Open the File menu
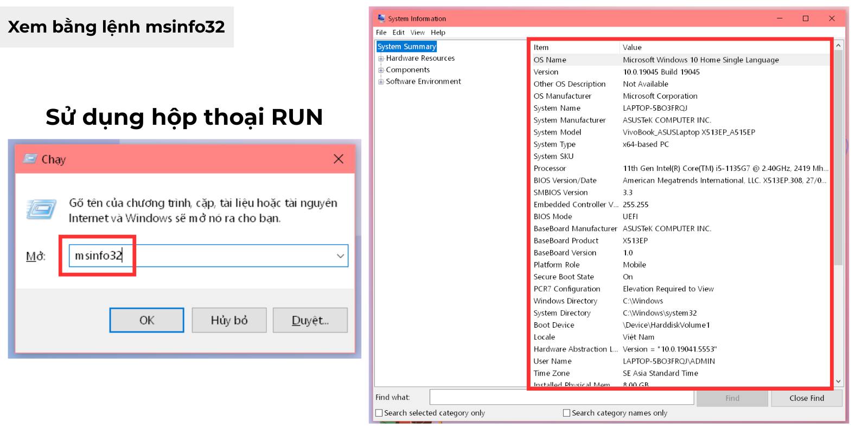Screen dimensions: 868x434 pyautogui.click(x=381, y=33)
